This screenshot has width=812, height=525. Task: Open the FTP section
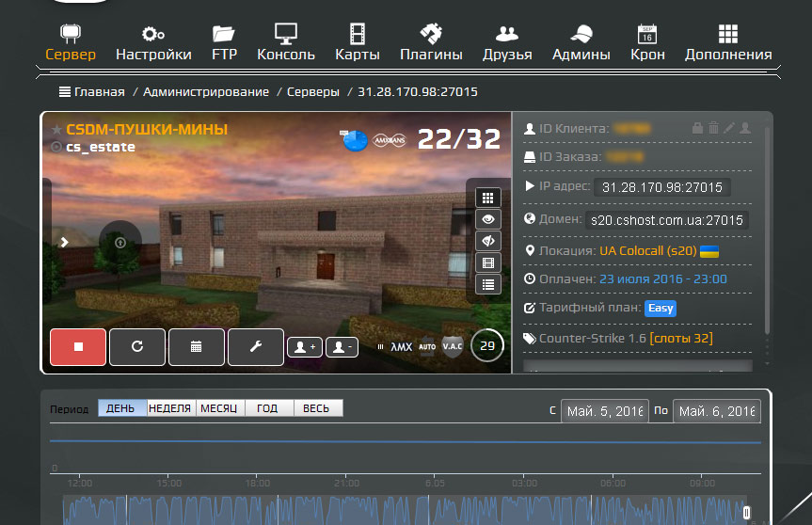click(224, 42)
